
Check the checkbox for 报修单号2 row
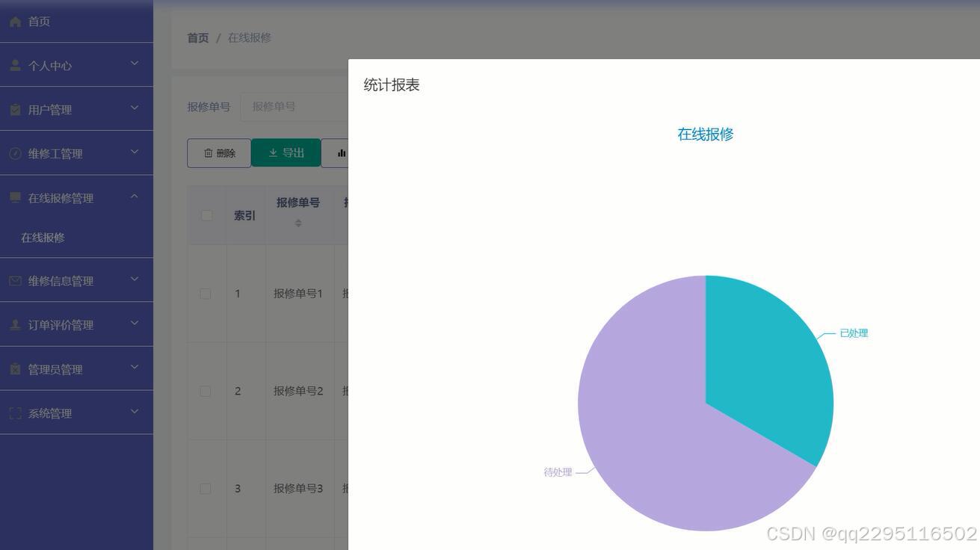(x=206, y=391)
